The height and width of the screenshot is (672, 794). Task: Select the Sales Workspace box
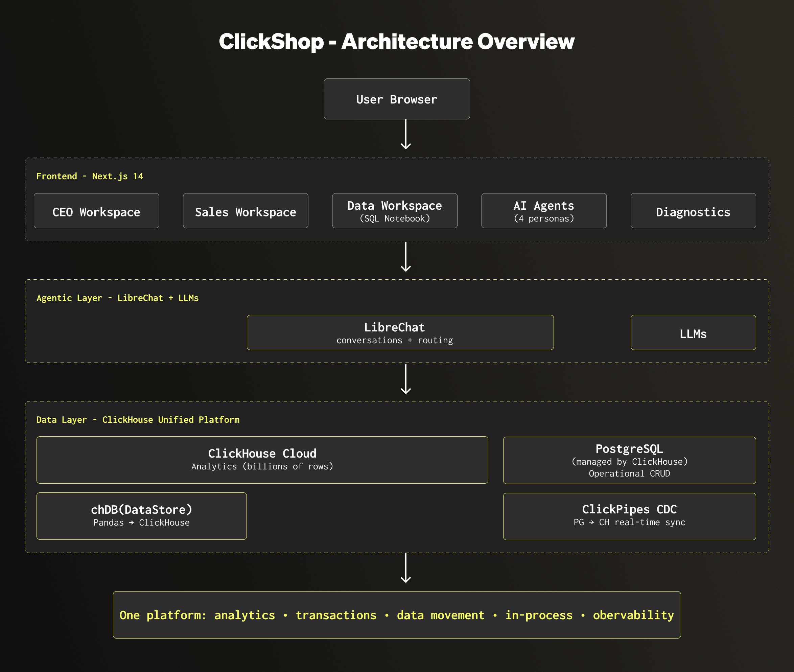[245, 211]
